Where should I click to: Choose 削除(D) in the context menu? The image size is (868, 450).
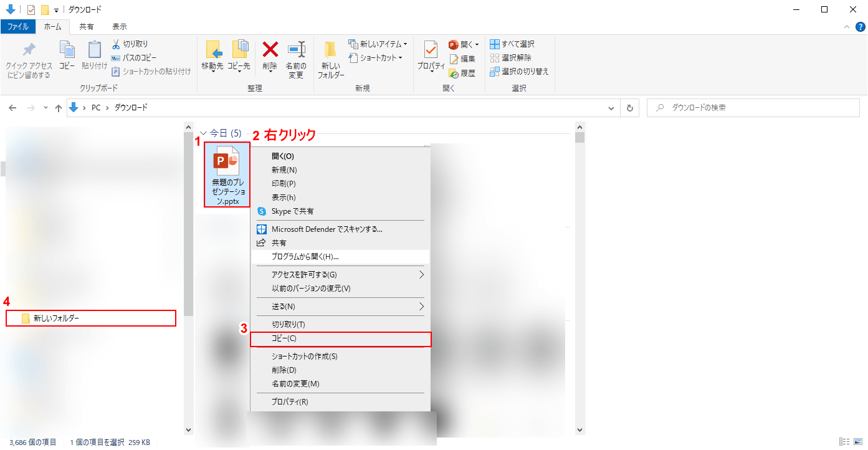tap(340, 370)
